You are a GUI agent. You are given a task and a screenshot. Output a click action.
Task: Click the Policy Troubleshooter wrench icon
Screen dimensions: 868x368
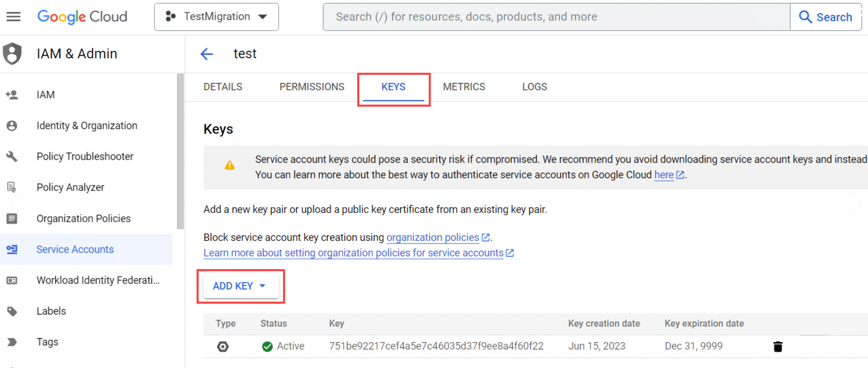click(12, 156)
